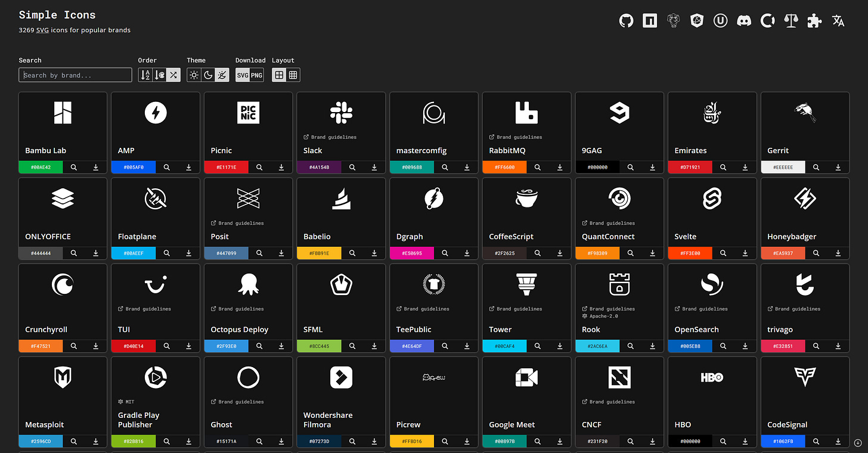Copy Svelte color #FF3E00
The width and height of the screenshot is (868, 453).
(690, 253)
